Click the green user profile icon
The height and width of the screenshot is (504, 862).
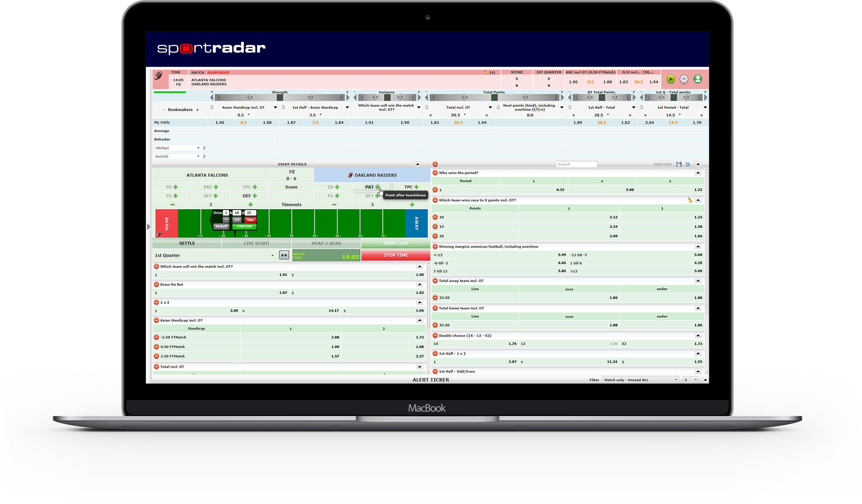[698, 79]
